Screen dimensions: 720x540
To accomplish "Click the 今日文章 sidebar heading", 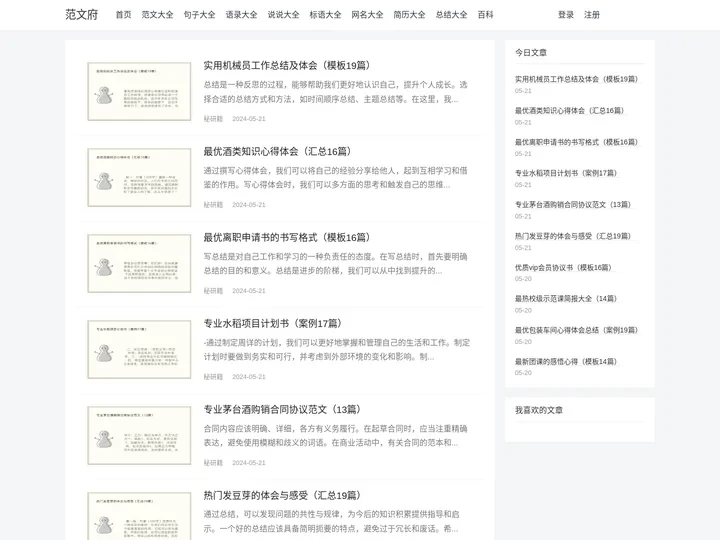I will (531, 53).
